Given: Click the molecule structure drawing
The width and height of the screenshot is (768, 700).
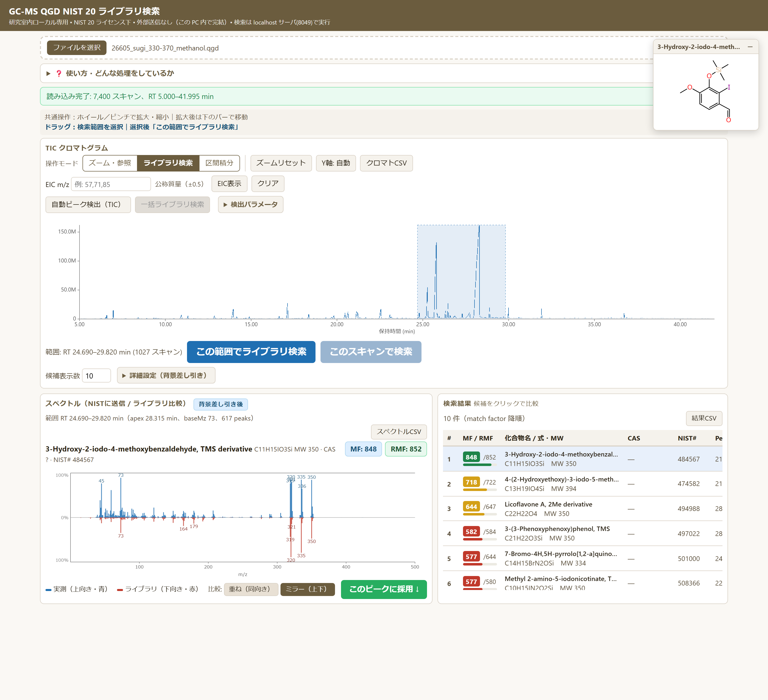Looking at the screenshot, I should tap(705, 91).
